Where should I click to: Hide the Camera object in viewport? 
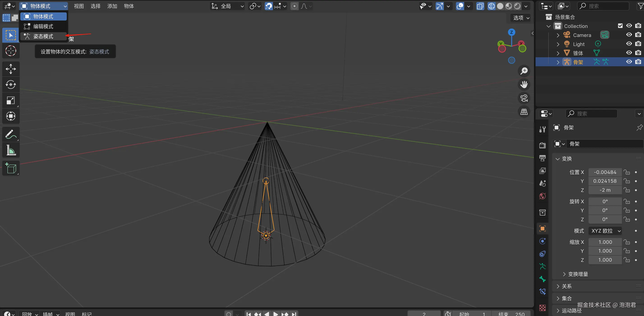[629, 35]
